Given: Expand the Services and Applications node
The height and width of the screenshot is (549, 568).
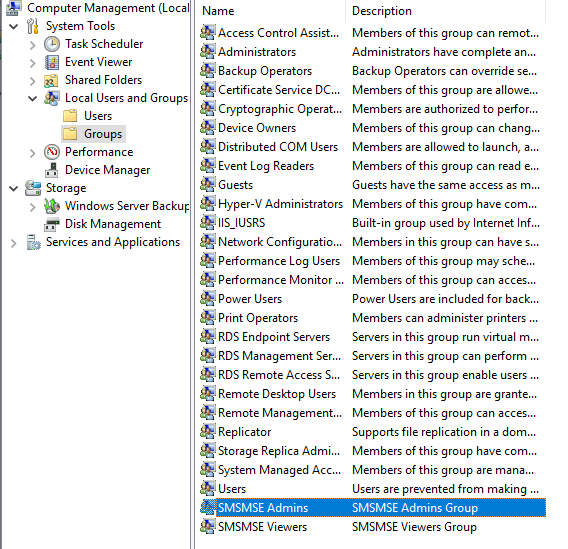Looking at the screenshot, I should click(14, 243).
